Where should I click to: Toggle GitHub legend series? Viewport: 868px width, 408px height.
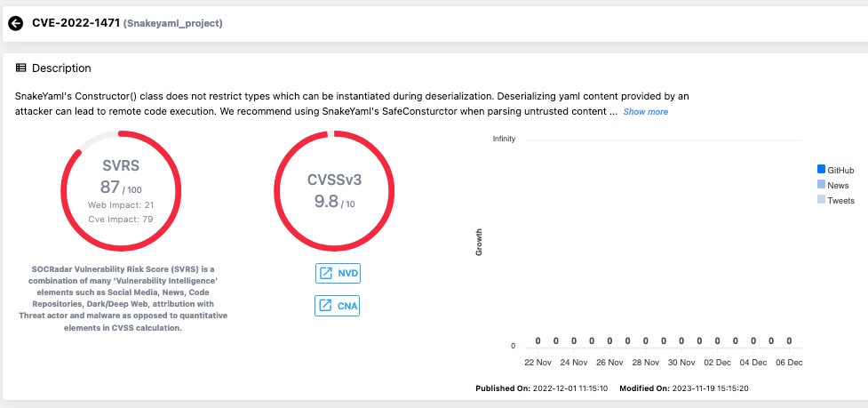pos(835,170)
